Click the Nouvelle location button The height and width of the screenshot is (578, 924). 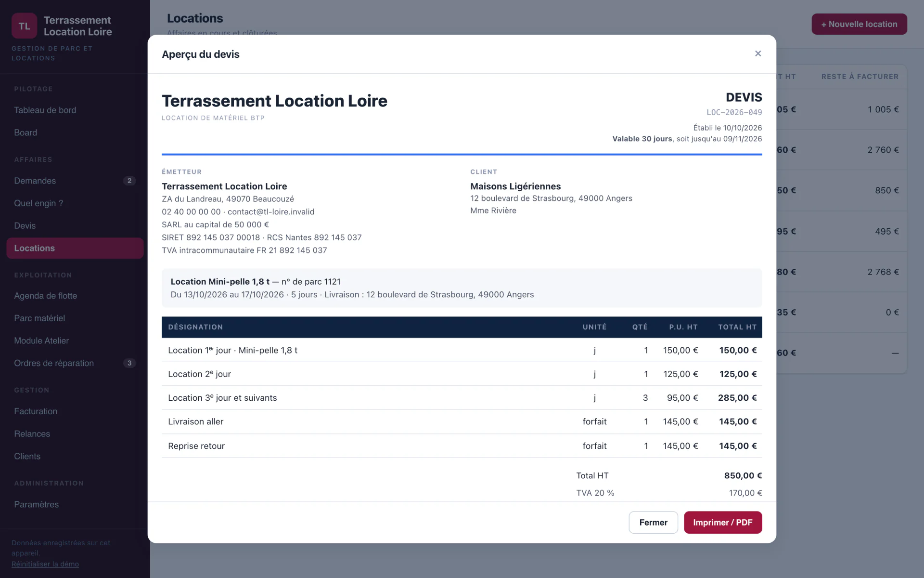(x=859, y=24)
